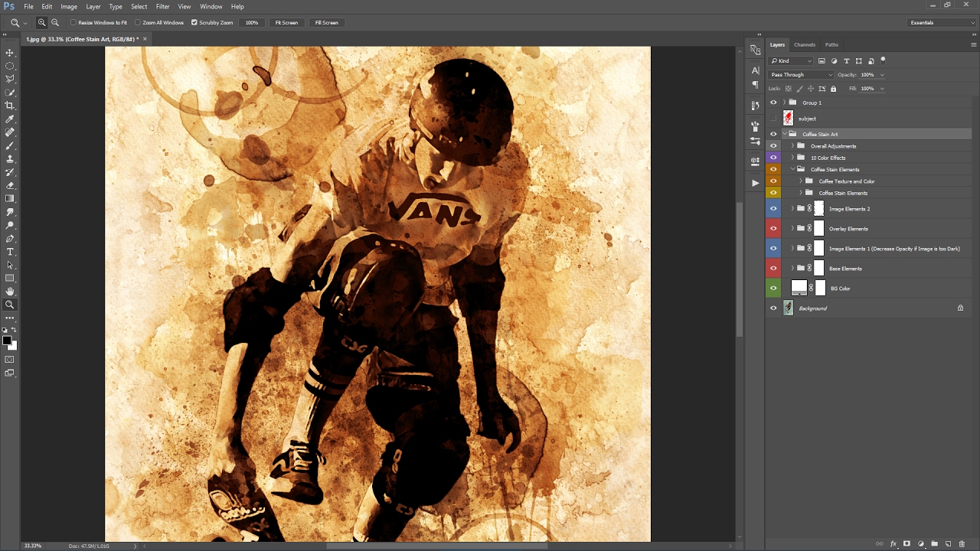Create new adjustment layer icon

click(x=920, y=543)
